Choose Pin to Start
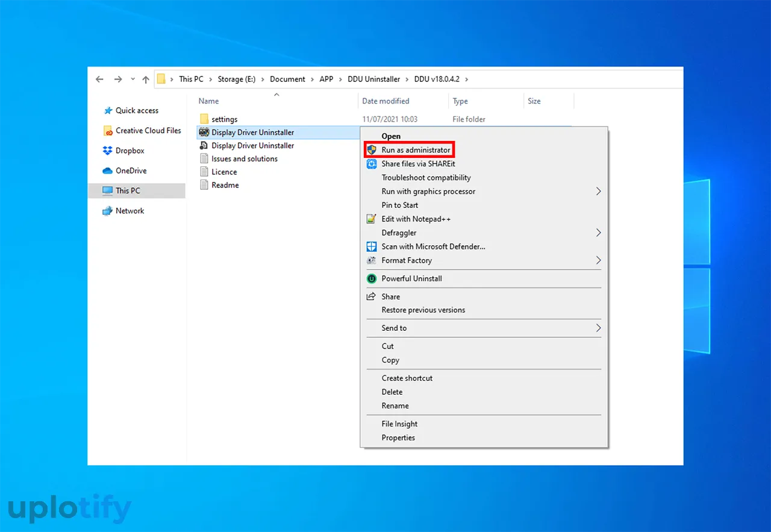This screenshot has height=532, width=771. point(400,205)
